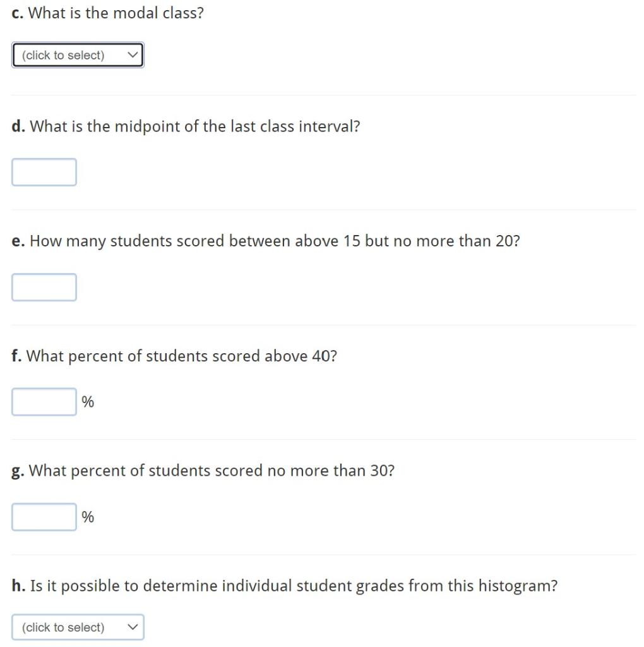Click the % label beside question f input
Screen dimensions: 644x647
[88, 401]
